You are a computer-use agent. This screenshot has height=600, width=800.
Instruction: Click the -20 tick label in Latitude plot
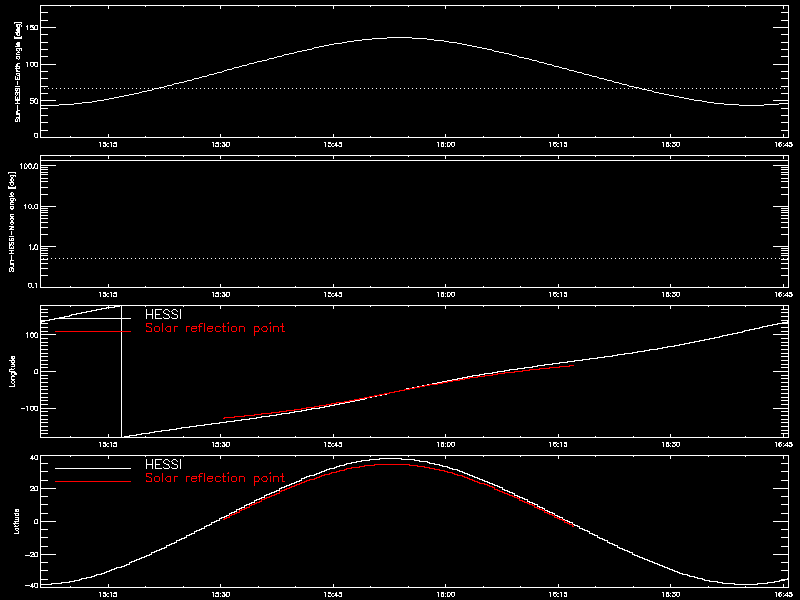pyautogui.click(x=33, y=555)
